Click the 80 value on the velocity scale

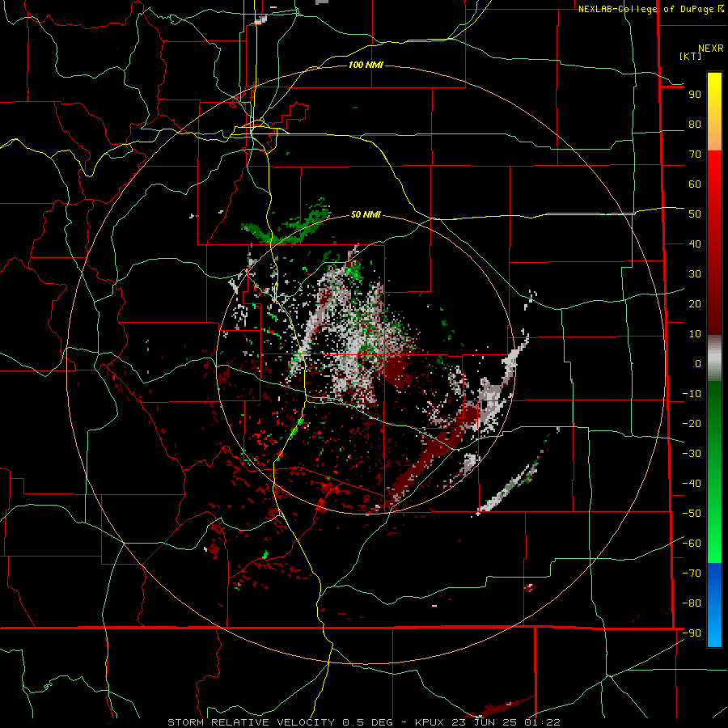[x=695, y=125]
